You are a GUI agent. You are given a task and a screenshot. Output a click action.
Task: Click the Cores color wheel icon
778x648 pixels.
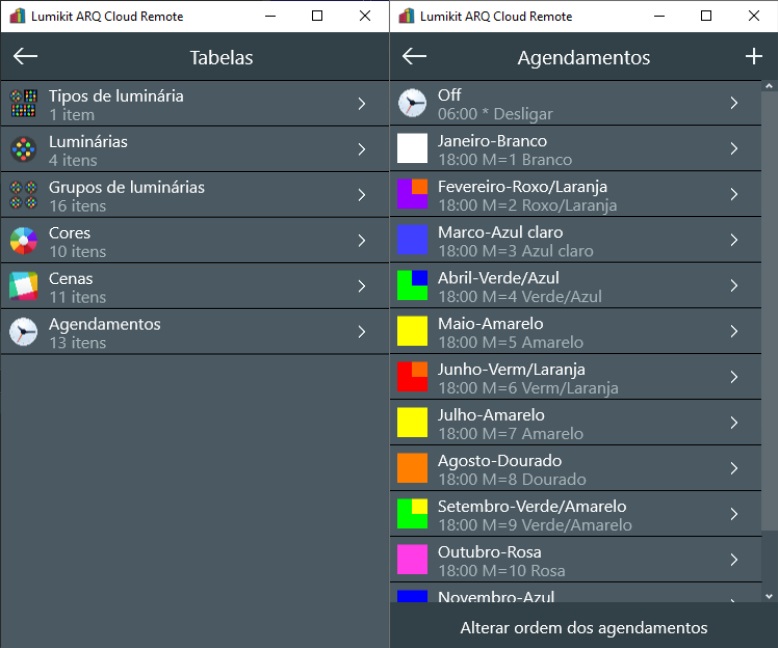coord(23,241)
